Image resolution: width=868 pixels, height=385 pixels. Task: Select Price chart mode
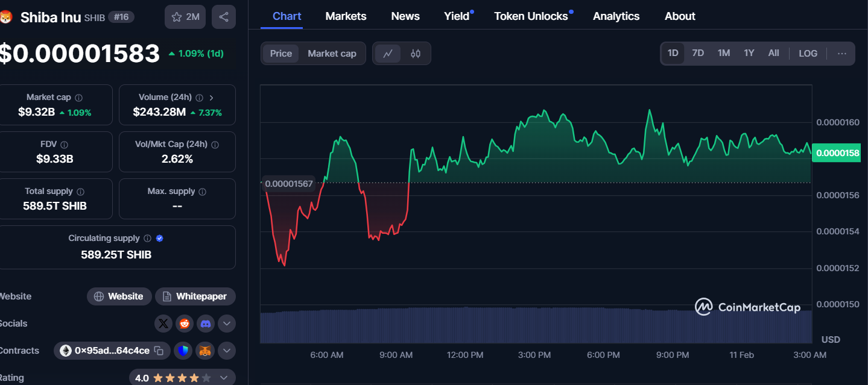coord(281,54)
